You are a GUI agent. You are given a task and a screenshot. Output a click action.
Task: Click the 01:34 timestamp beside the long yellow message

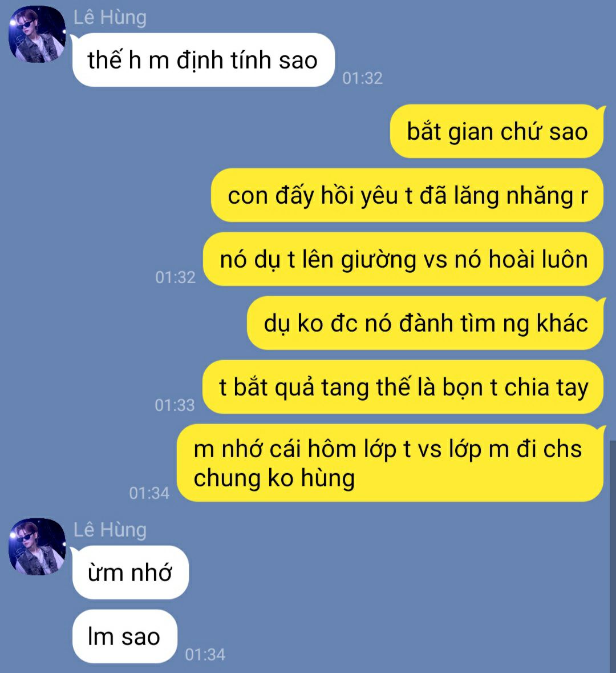coord(149,493)
